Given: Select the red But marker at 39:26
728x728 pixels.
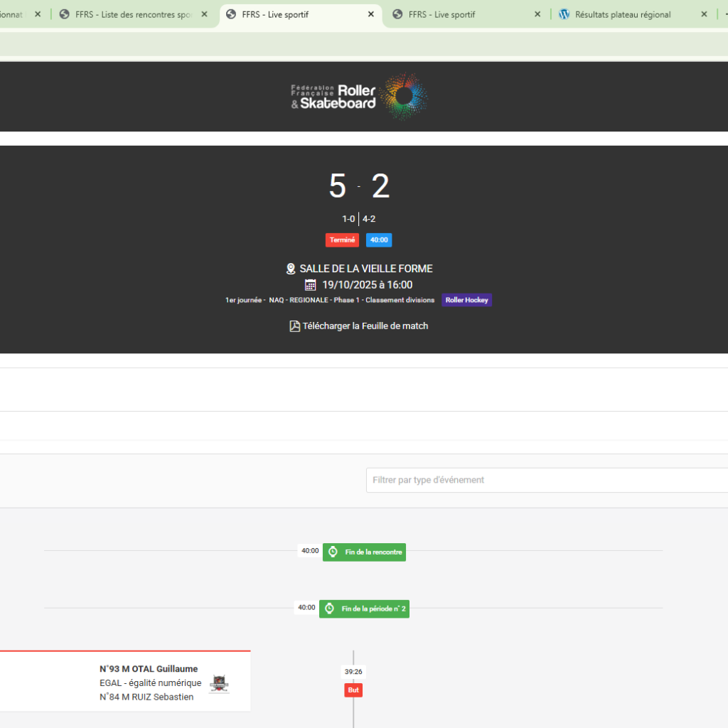Looking at the screenshot, I should [353, 690].
